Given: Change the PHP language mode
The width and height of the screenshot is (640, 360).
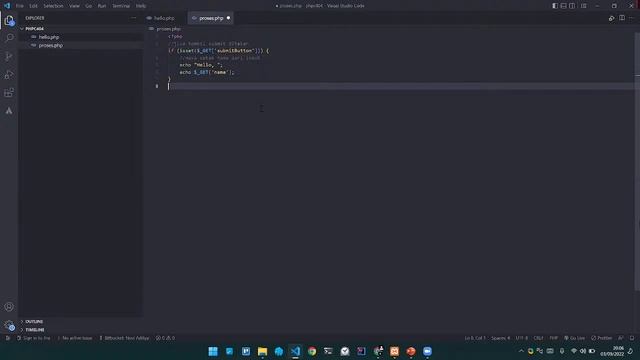Looking at the screenshot, I should tap(553, 338).
